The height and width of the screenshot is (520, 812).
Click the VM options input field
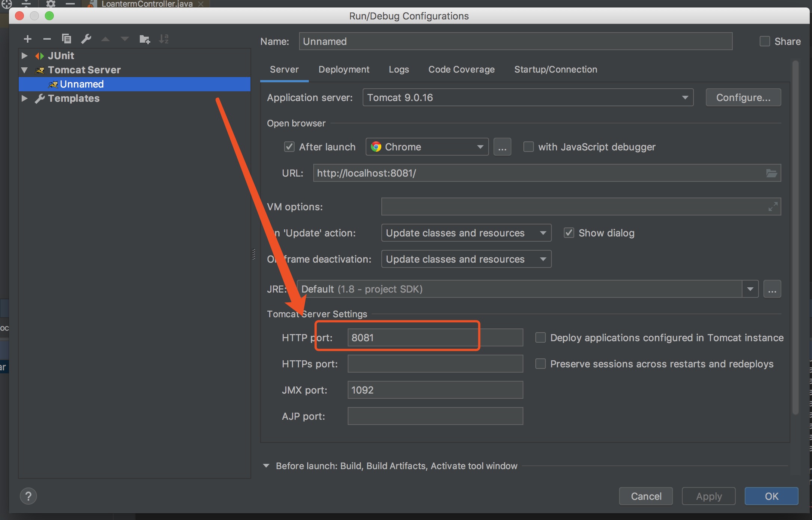pyautogui.click(x=581, y=207)
